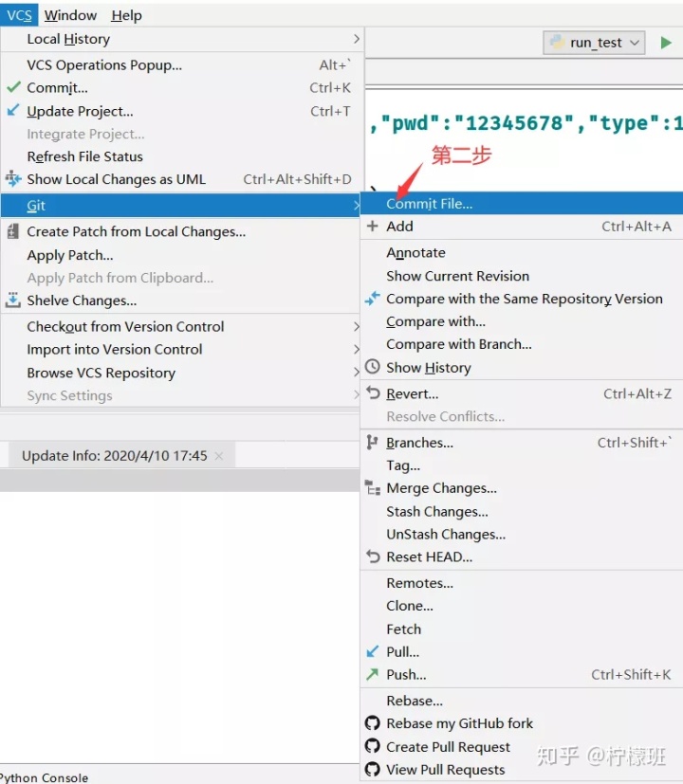Click the clock icon beside Show History
The image size is (683, 784).
tap(372, 367)
